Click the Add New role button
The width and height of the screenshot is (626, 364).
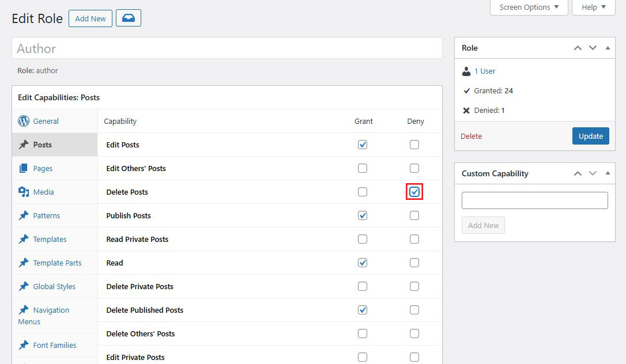(90, 18)
